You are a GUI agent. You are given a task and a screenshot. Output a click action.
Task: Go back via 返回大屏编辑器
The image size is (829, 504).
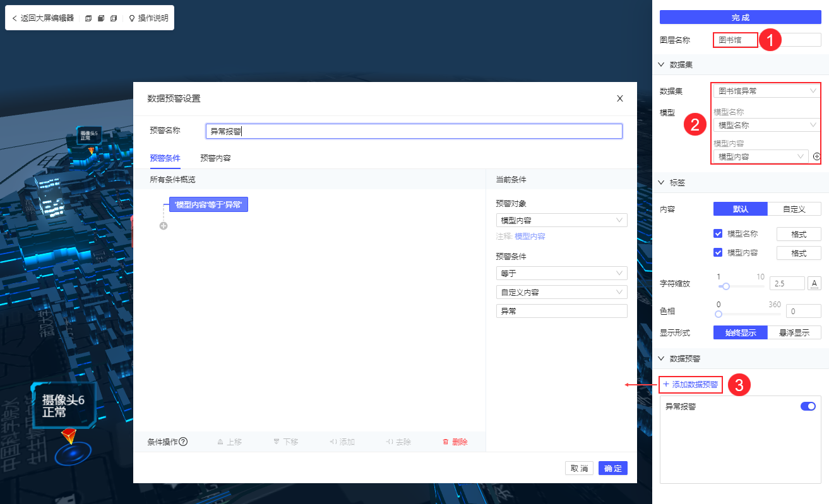click(43, 18)
